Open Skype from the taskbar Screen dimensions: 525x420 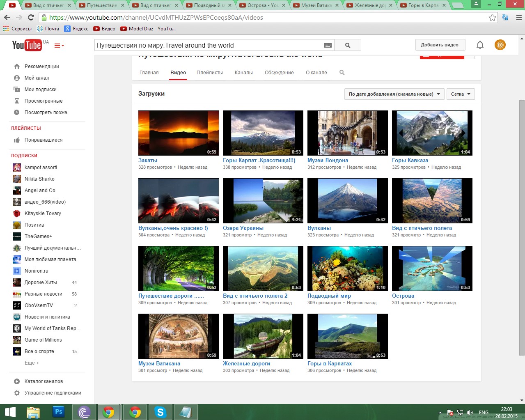point(160,412)
